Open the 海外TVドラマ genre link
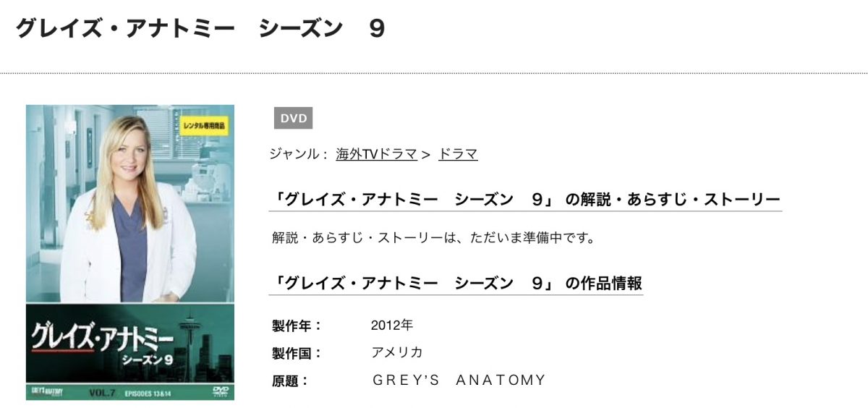Image resolution: width=868 pixels, height=408 pixels. point(377,154)
